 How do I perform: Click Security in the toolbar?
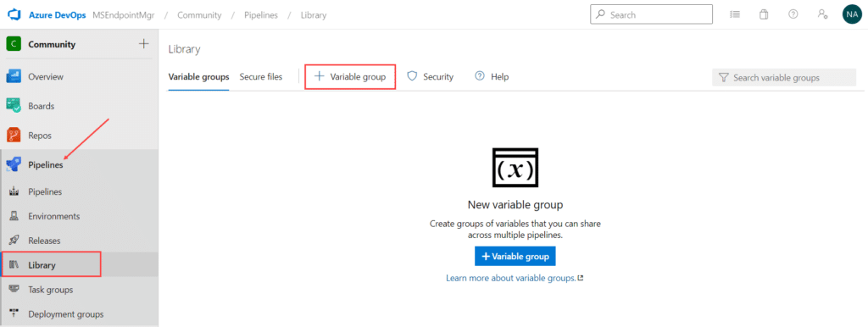[x=438, y=77]
